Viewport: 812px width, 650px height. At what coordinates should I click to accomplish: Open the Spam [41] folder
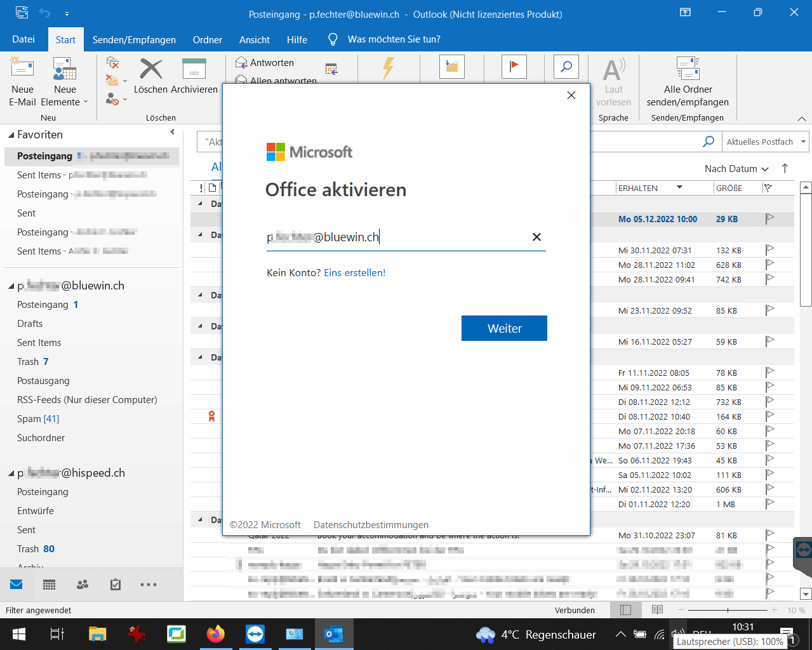click(x=38, y=419)
